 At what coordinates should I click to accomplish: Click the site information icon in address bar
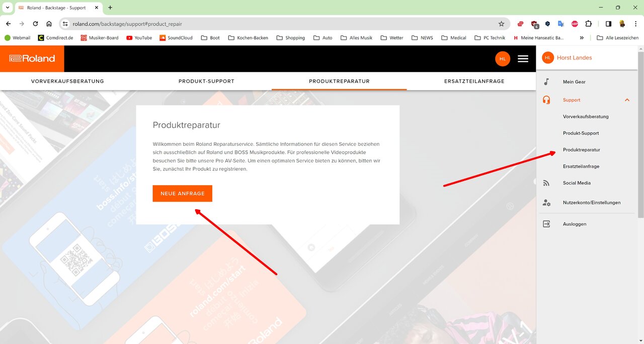pos(65,24)
